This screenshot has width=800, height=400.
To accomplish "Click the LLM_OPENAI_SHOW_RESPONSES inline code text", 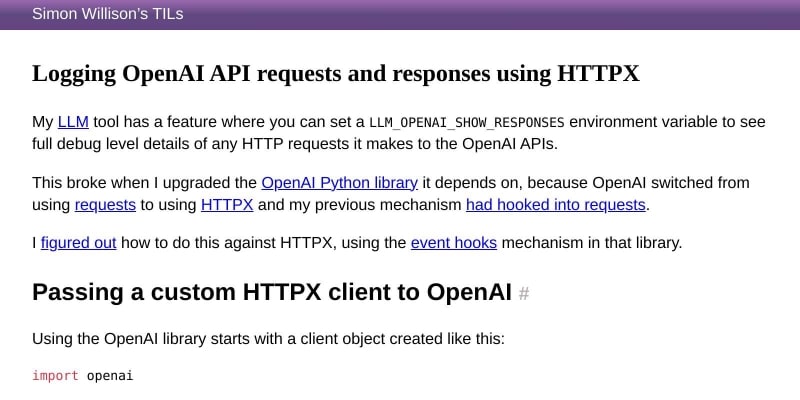I will (467, 123).
